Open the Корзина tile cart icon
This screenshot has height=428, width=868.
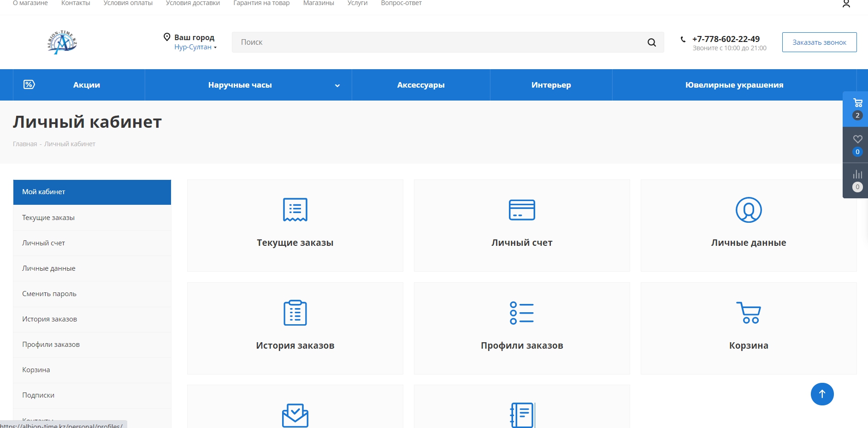748,313
